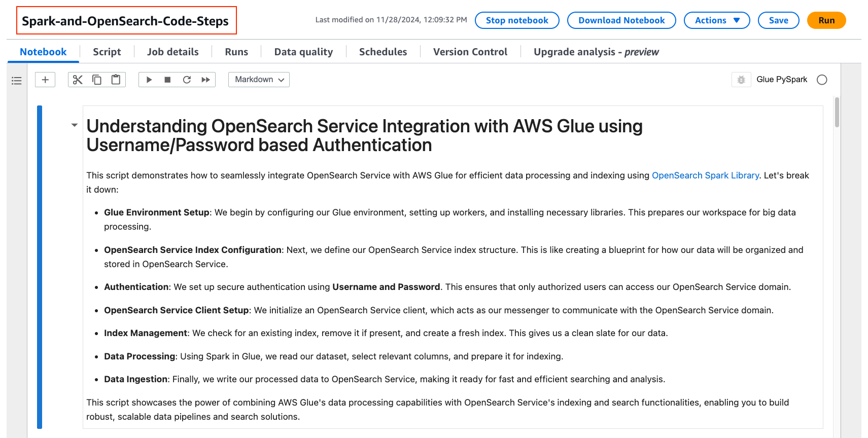Select the blue cell selection bar
The width and height of the screenshot is (868, 438).
(x=40, y=267)
